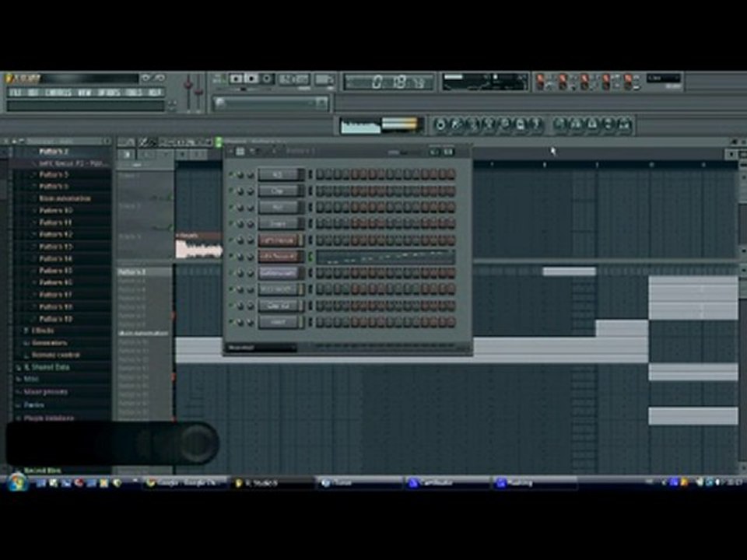Image resolution: width=747 pixels, height=560 pixels.
Task: Expand the Plugin database folder in browser
Action: click(48, 418)
